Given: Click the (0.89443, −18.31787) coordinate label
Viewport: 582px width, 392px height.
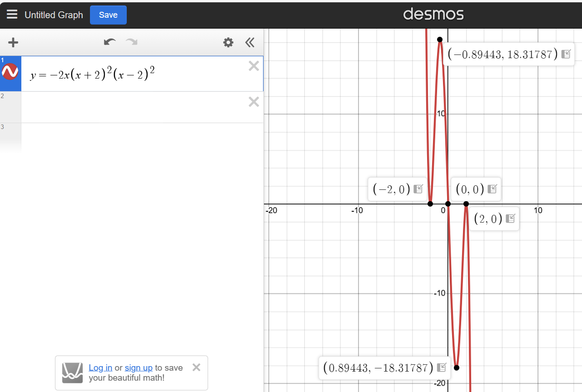Looking at the screenshot, I should pyautogui.click(x=378, y=367).
